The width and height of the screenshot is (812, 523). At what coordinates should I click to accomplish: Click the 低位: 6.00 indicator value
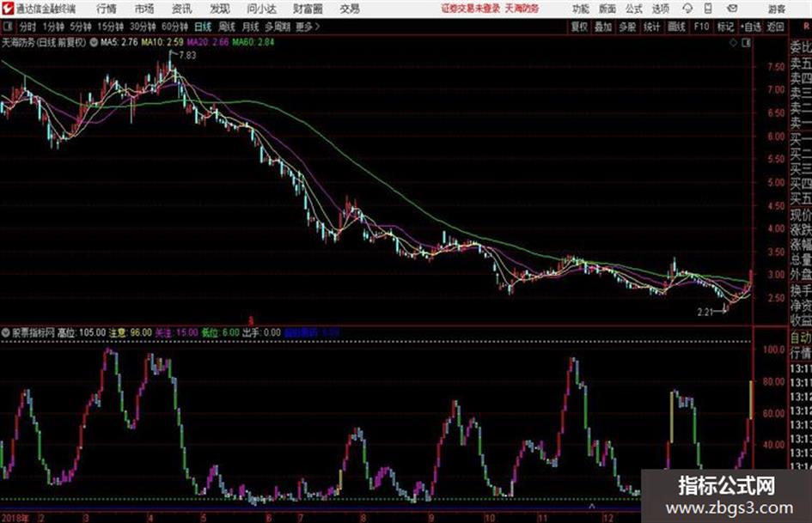click(221, 332)
